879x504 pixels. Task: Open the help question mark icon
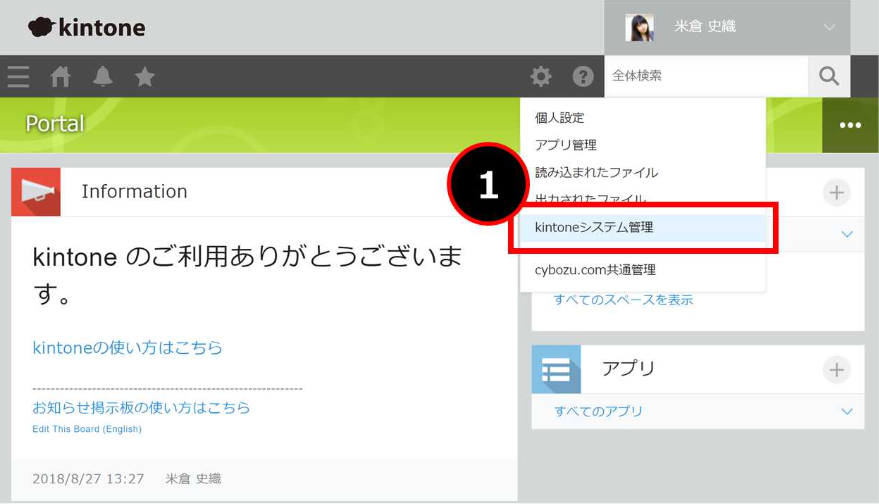pyautogui.click(x=583, y=77)
